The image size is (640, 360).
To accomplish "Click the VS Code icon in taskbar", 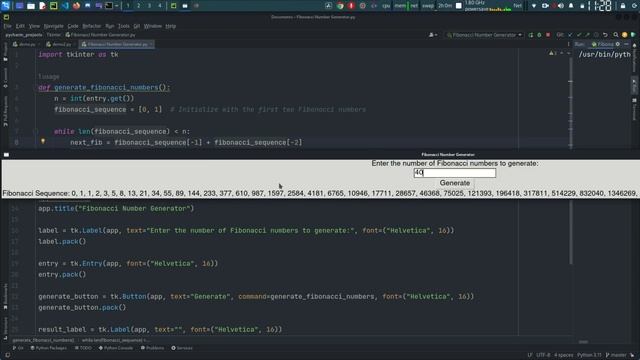I will pyautogui.click(x=65, y=6).
